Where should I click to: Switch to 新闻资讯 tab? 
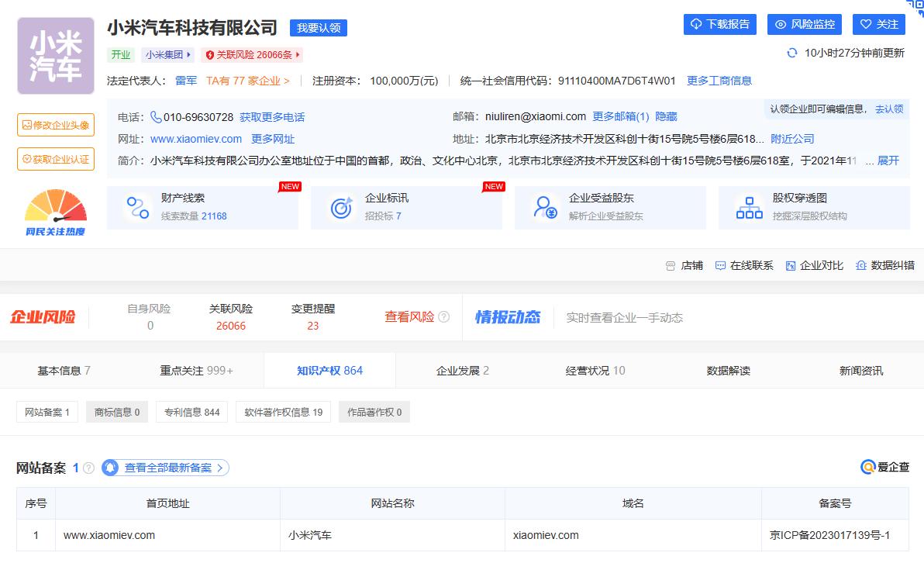[x=861, y=371]
